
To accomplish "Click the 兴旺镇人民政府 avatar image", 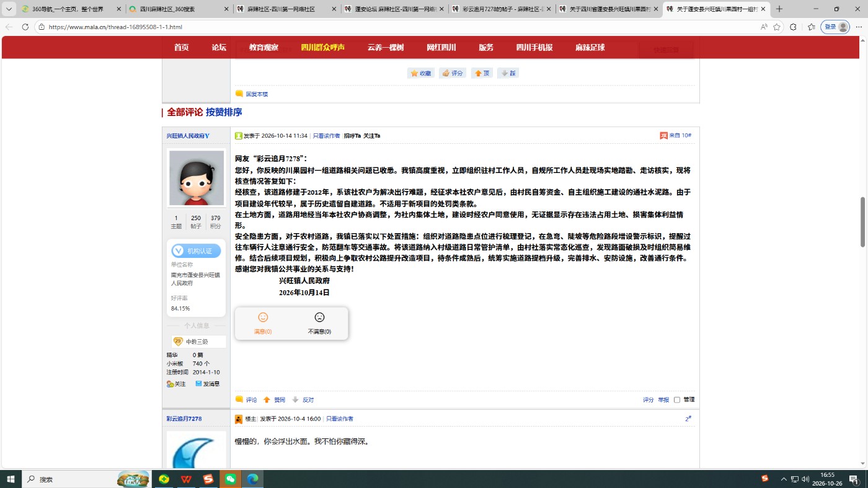I will point(196,178).
